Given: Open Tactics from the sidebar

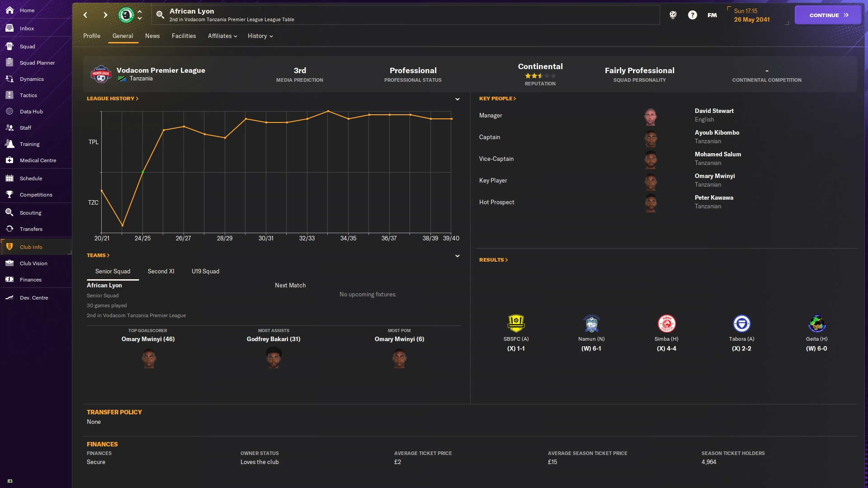Looking at the screenshot, I should (28, 95).
